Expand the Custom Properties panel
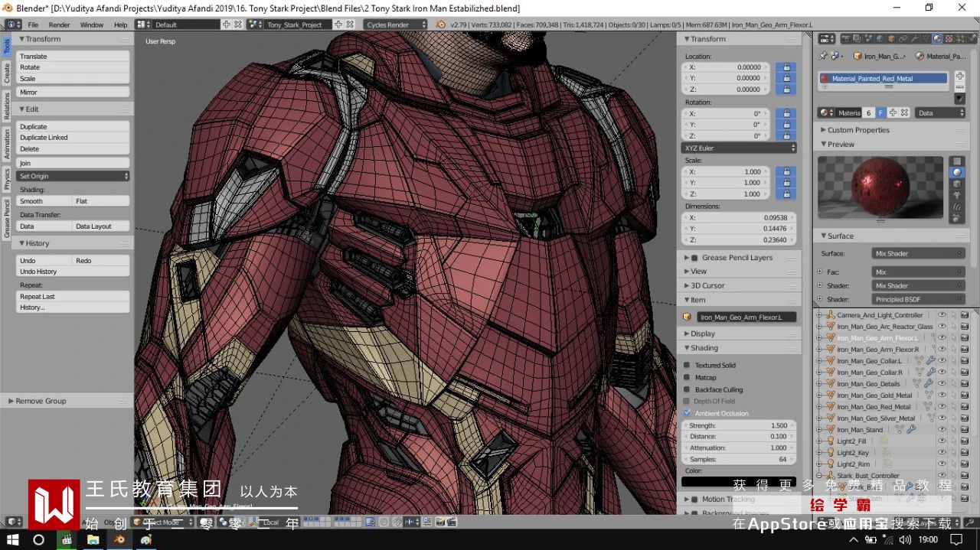Screen dimensions: 980x550 [857, 130]
